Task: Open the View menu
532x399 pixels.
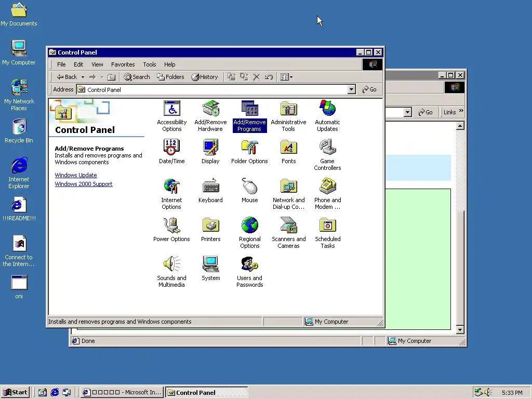Action: (97, 64)
